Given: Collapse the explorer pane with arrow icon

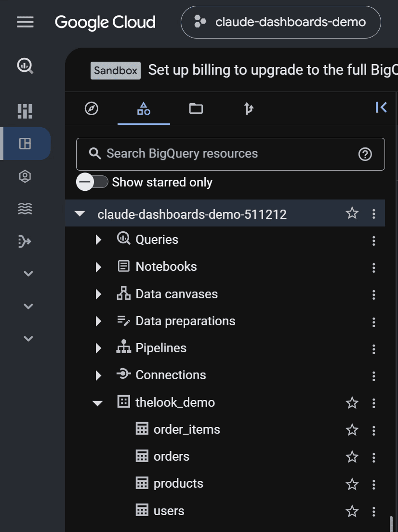Looking at the screenshot, I should coord(381,107).
